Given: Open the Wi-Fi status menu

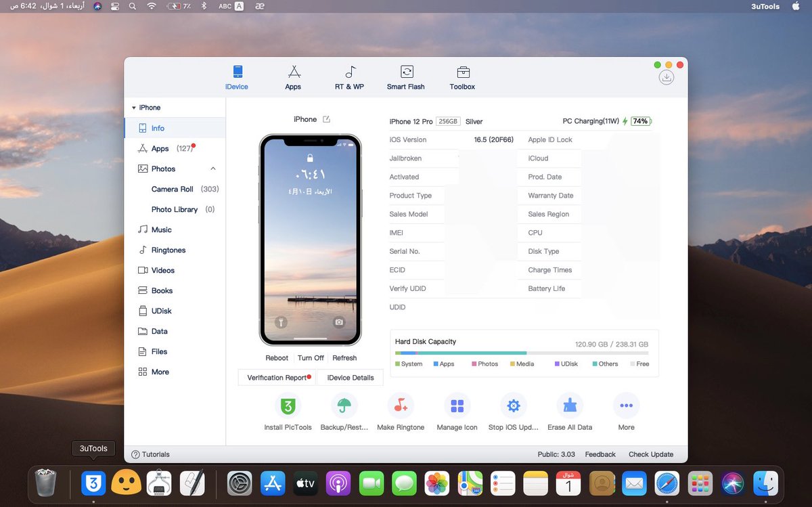Looking at the screenshot, I should 151,6.
